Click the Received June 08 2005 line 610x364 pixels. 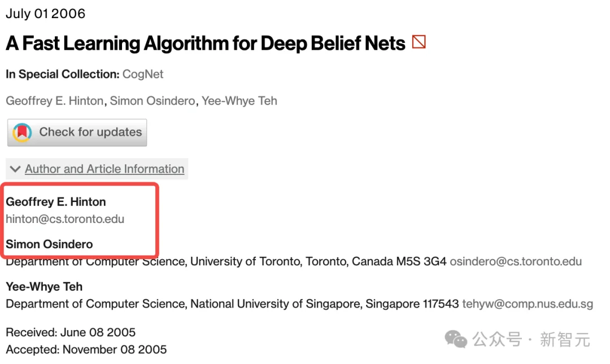pos(71,332)
